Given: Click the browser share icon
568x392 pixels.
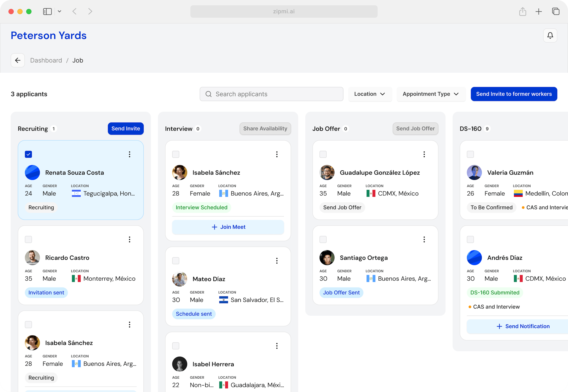Looking at the screenshot, I should click(523, 12).
